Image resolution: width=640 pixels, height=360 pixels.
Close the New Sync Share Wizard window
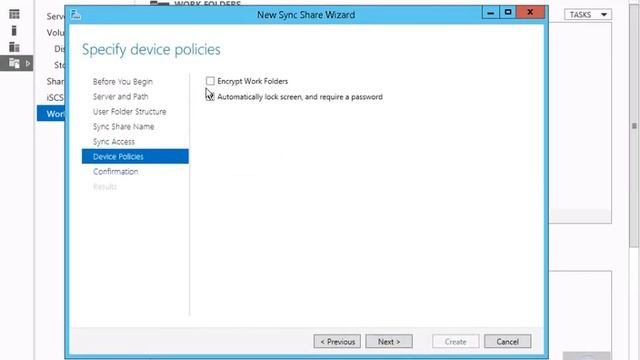530,13
